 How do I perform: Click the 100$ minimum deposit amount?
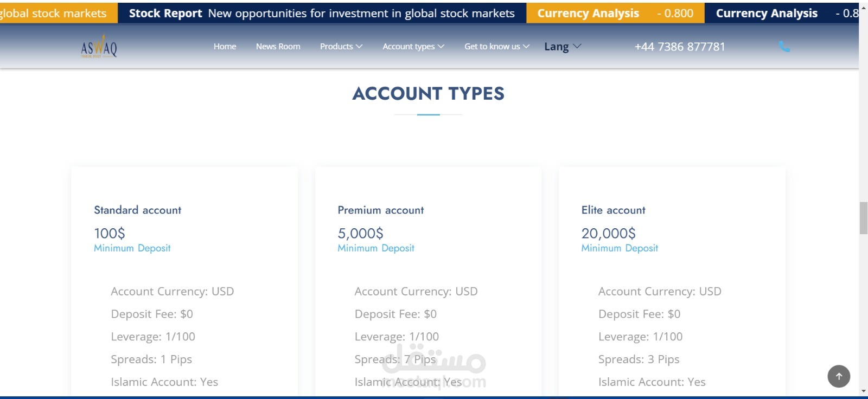coord(110,233)
